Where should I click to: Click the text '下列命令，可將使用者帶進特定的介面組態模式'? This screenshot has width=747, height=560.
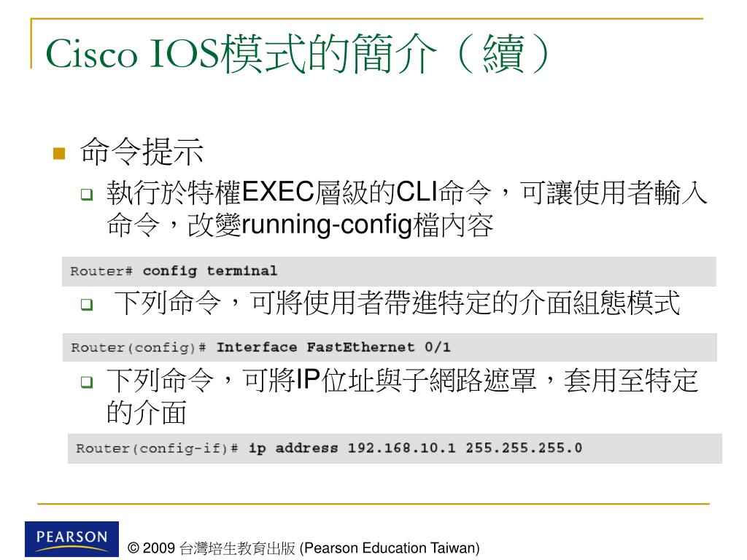[397, 303]
